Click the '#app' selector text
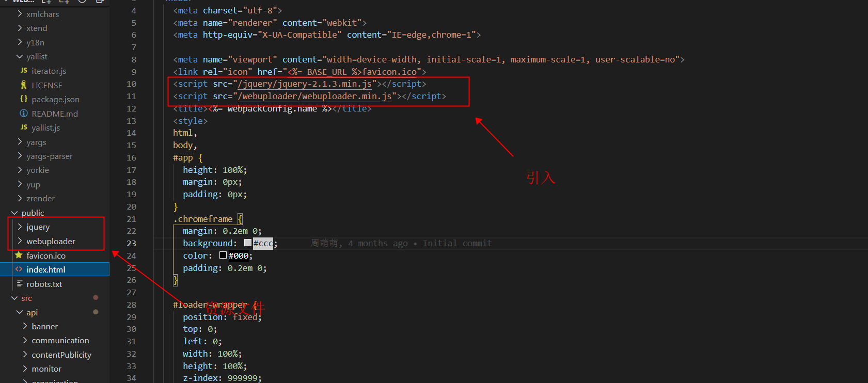This screenshot has width=868, height=383. 183,157
